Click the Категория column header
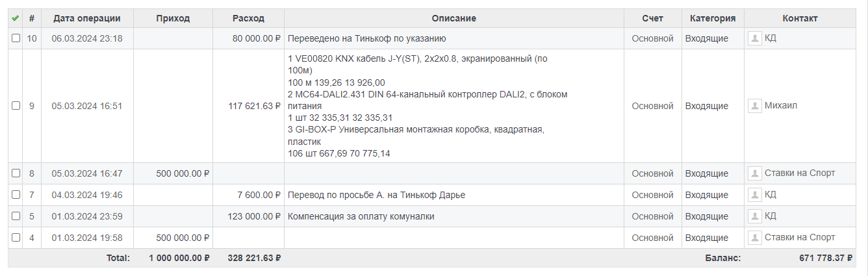This screenshot has width=868, height=276. pyautogui.click(x=713, y=19)
